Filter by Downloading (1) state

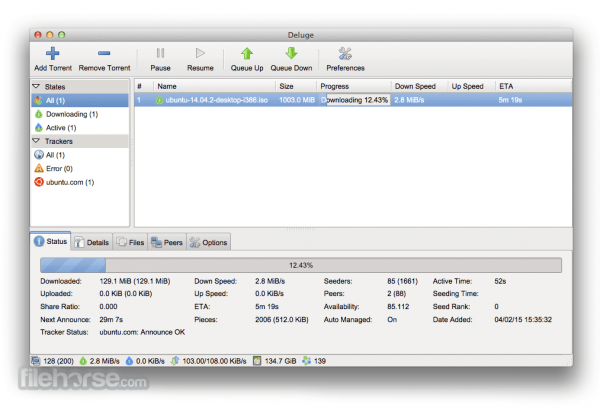80,114
